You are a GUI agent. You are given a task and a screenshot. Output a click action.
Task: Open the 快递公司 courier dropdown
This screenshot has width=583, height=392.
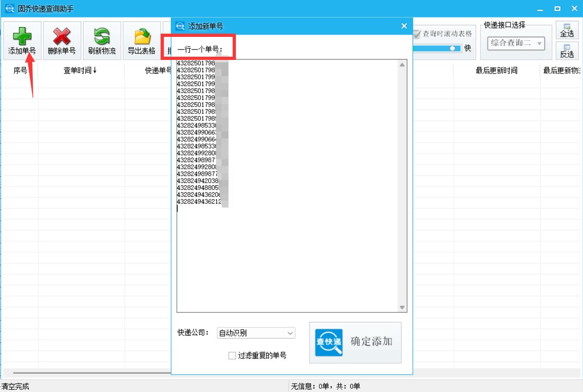[256, 333]
